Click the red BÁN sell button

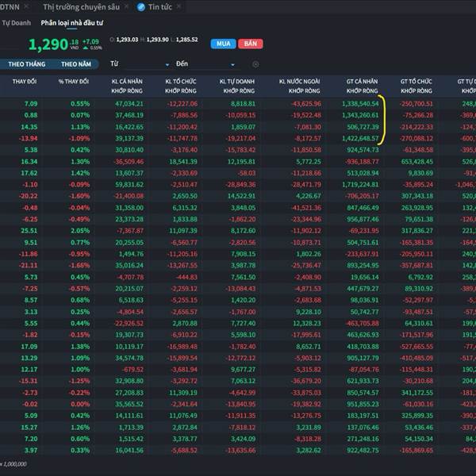pos(251,44)
